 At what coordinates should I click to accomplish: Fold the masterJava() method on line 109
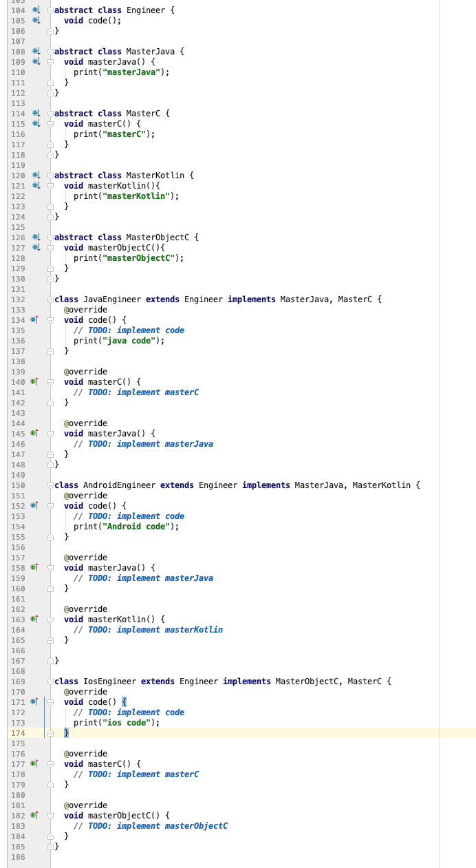[50, 62]
